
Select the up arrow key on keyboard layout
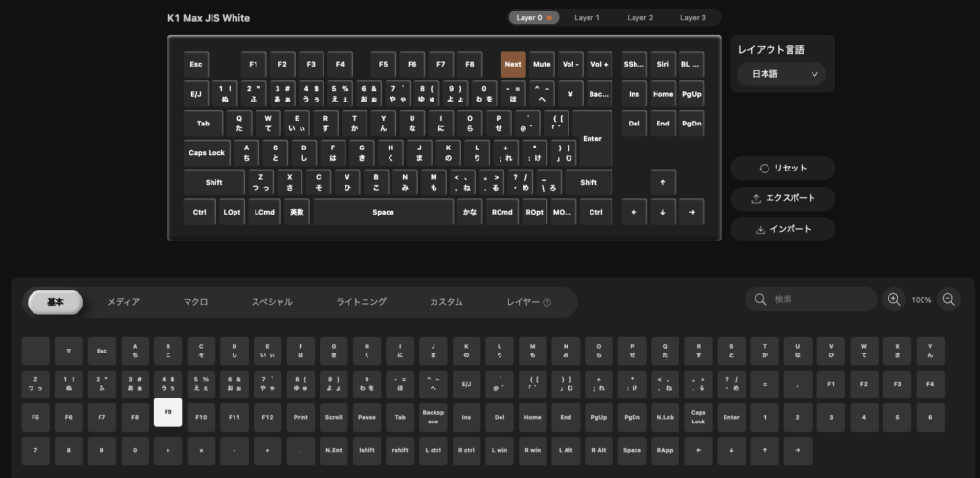(662, 182)
